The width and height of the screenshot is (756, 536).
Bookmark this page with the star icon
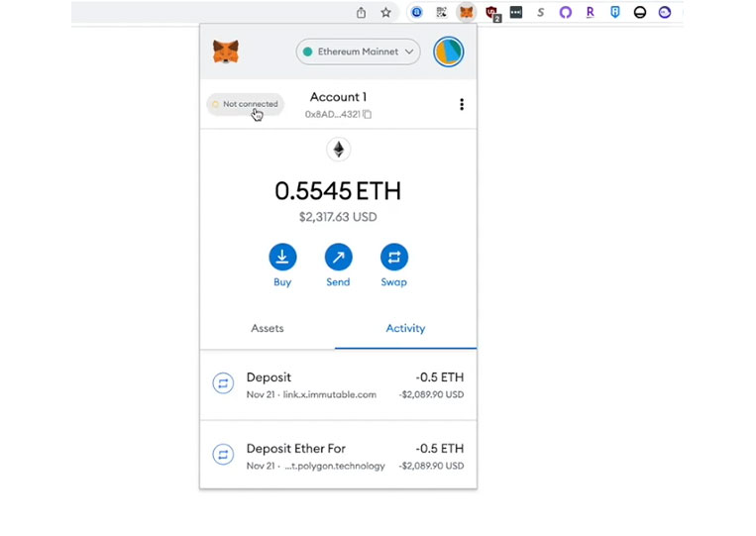click(x=385, y=13)
